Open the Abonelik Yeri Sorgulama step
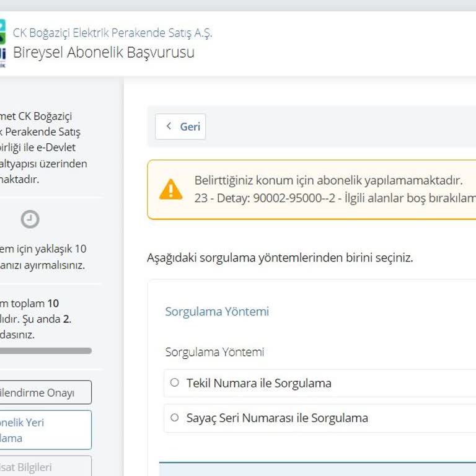 coord(45,430)
